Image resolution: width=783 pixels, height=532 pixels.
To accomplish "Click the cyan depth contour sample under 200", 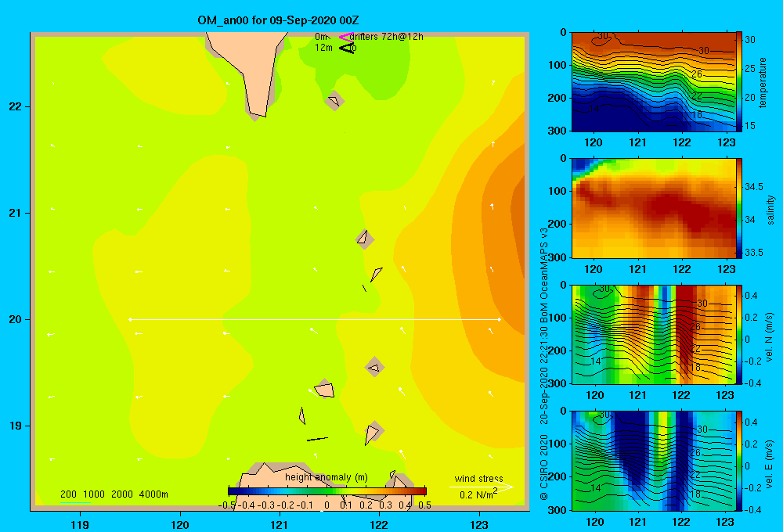I will click(x=75, y=502).
